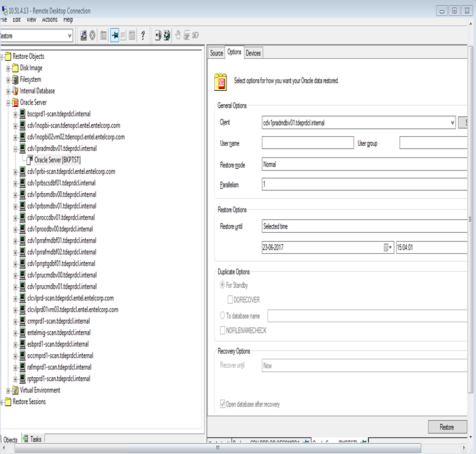Click the horizontal scrollbar thumb
Image resolution: width=476 pixels, height=454 pixels.
218,448
